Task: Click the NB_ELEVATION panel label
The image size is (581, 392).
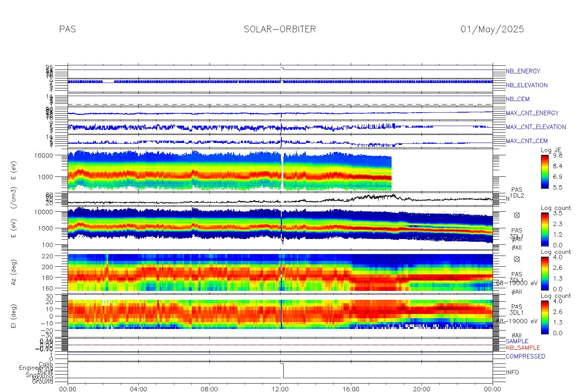Action: tap(526, 85)
